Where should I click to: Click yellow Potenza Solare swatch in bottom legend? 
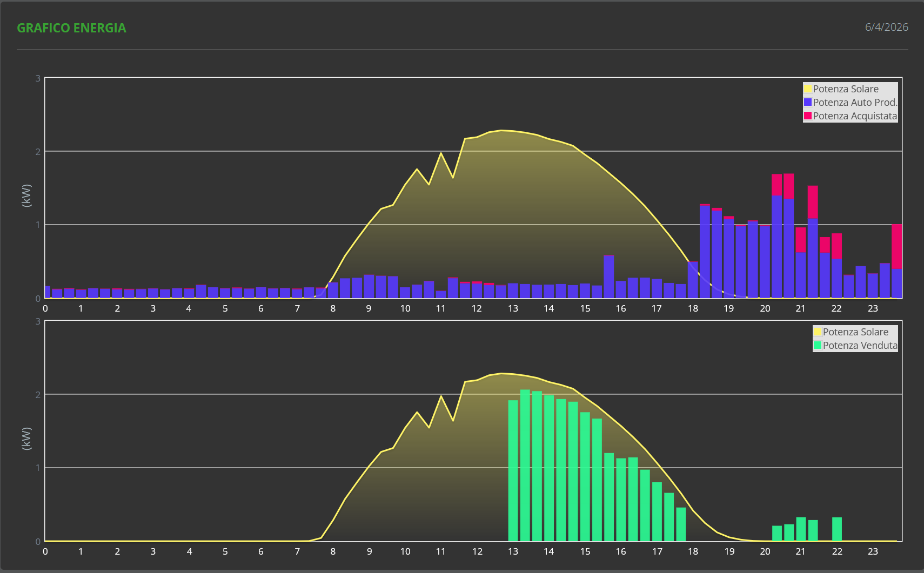pyautogui.click(x=818, y=332)
